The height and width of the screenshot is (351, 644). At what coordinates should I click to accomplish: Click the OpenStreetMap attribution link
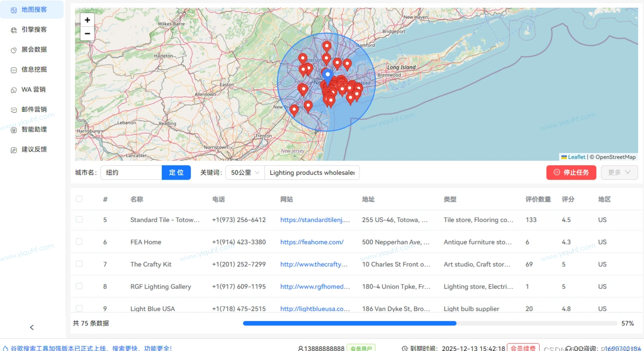616,157
